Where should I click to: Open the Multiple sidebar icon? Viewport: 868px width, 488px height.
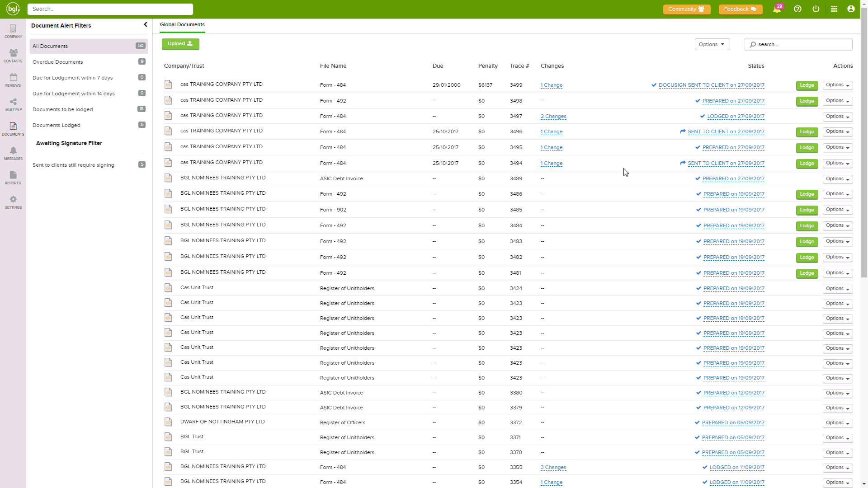coord(13,104)
